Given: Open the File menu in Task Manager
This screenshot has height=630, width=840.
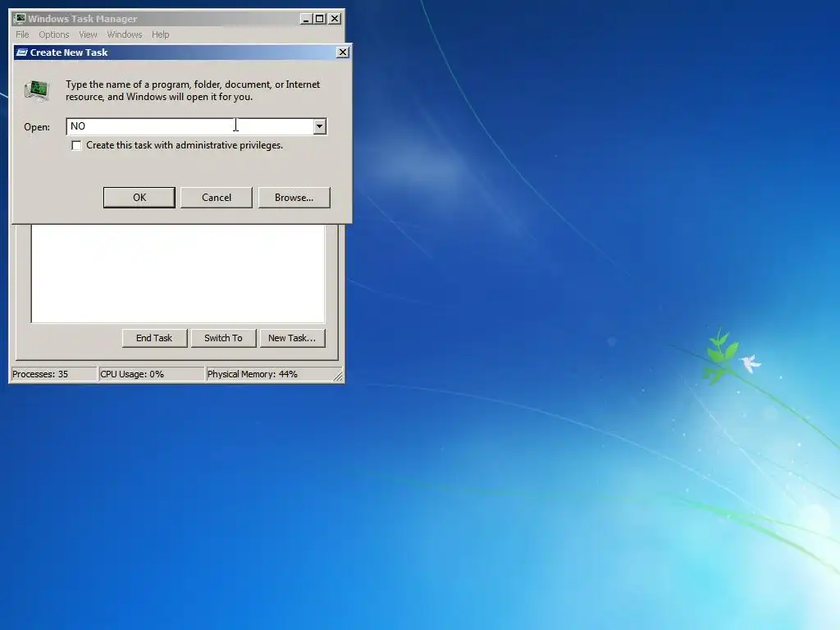Looking at the screenshot, I should 22,34.
